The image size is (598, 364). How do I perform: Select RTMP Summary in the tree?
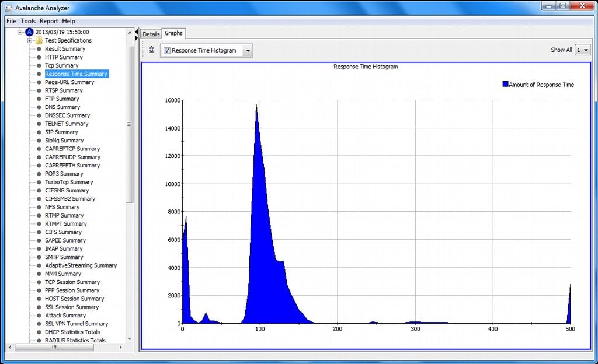(x=64, y=215)
